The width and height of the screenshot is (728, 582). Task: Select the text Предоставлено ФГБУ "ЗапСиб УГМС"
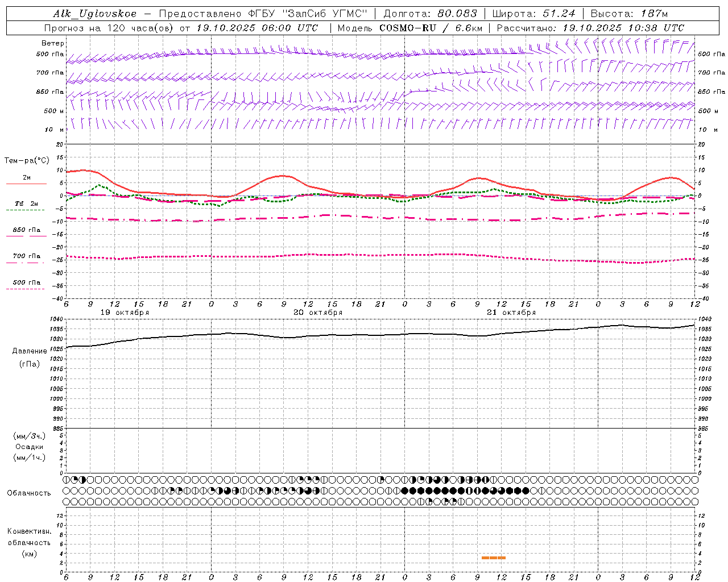click(x=263, y=14)
